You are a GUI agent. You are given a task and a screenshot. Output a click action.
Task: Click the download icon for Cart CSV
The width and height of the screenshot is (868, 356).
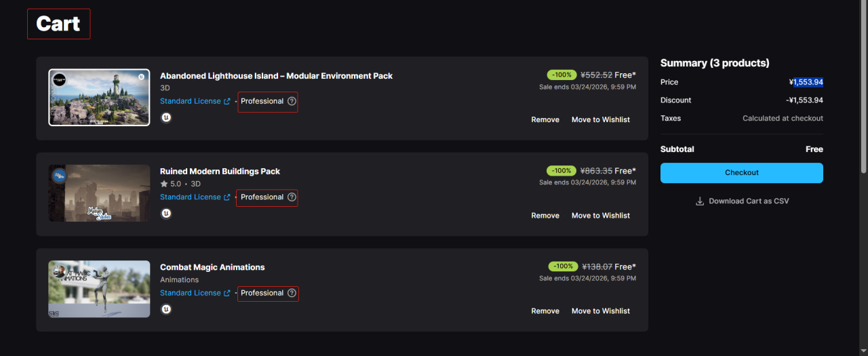point(700,201)
